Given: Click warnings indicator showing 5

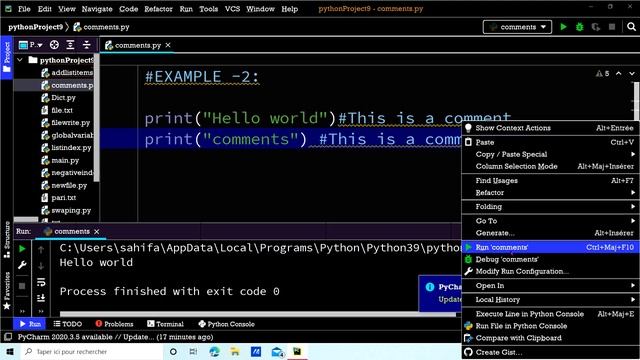Looking at the screenshot, I should (602, 73).
